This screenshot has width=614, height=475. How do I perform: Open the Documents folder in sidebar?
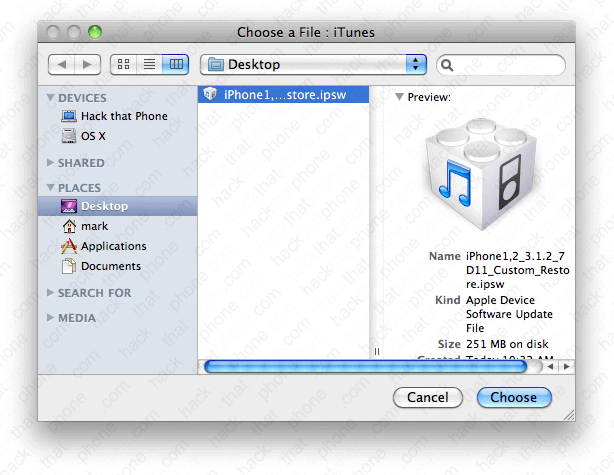point(110,266)
